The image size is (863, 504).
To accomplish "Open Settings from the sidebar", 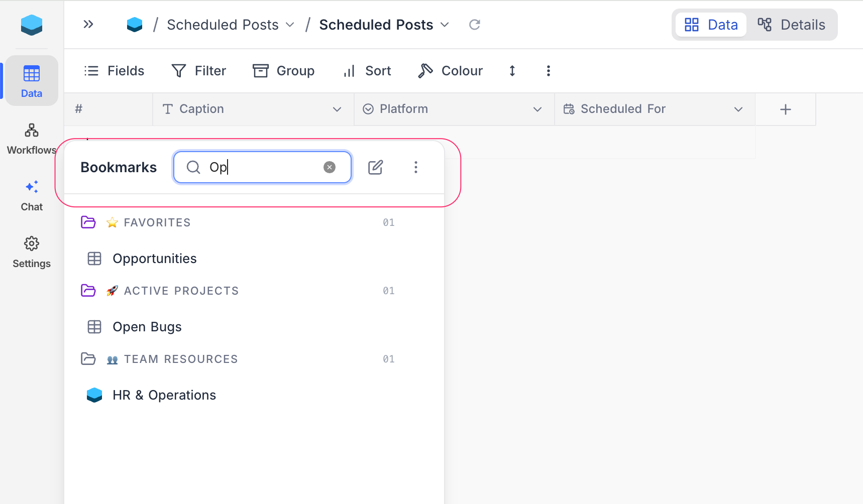I will click(x=32, y=253).
